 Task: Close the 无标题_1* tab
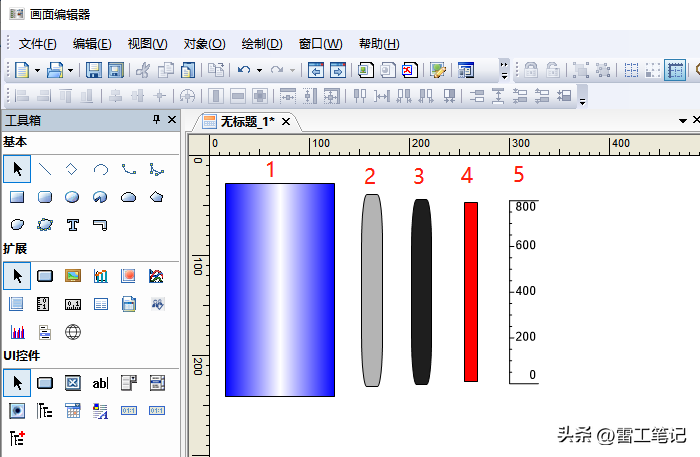(286, 121)
